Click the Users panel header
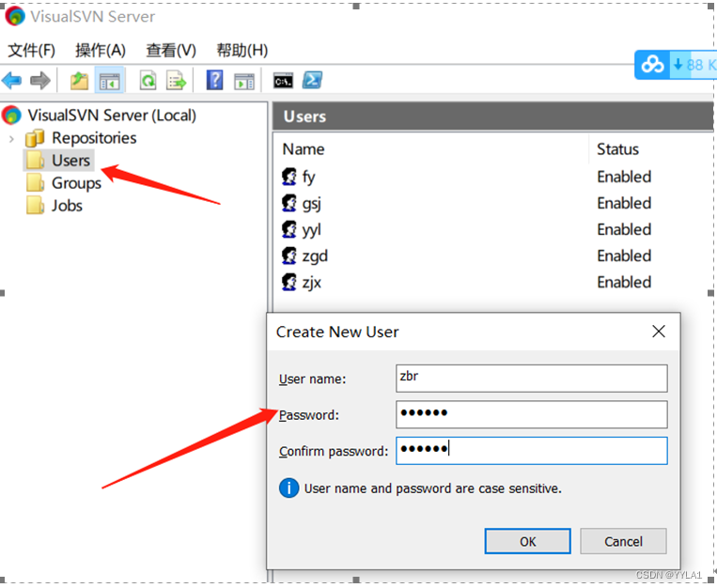The height and width of the screenshot is (588, 717). (x=493, y=116)
